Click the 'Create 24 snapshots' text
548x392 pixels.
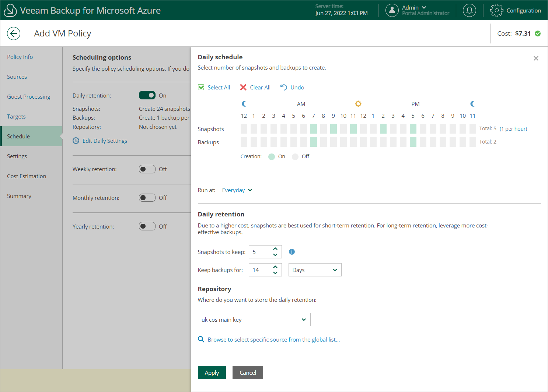(164, 109)
